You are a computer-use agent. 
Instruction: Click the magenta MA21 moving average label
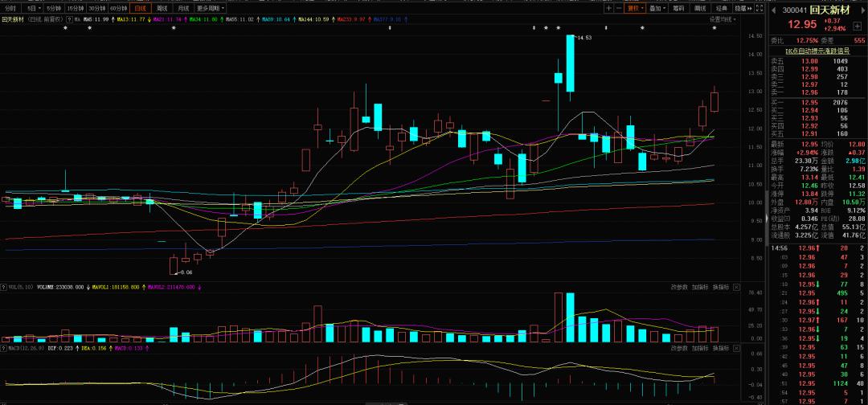click(168, 19)
